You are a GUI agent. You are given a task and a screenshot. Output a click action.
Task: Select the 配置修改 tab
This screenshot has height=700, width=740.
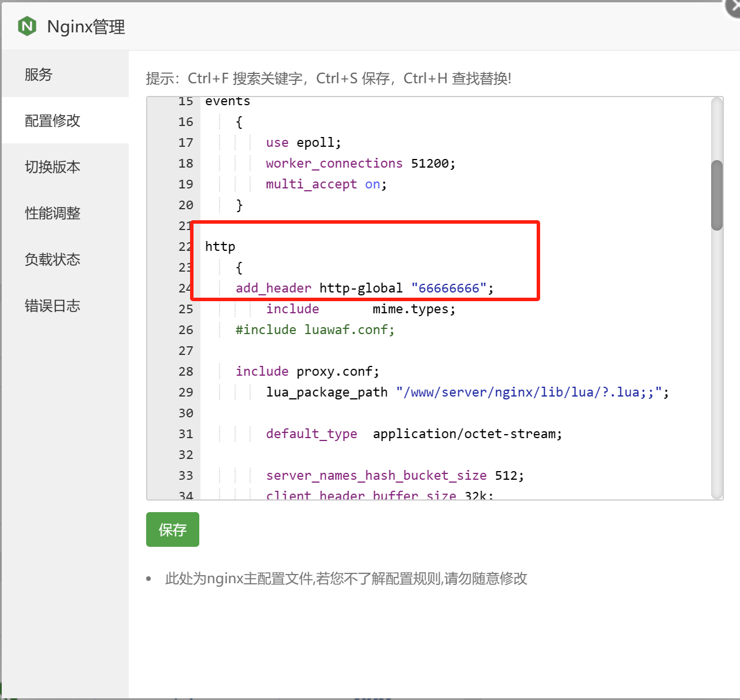[x=65, y=120]
